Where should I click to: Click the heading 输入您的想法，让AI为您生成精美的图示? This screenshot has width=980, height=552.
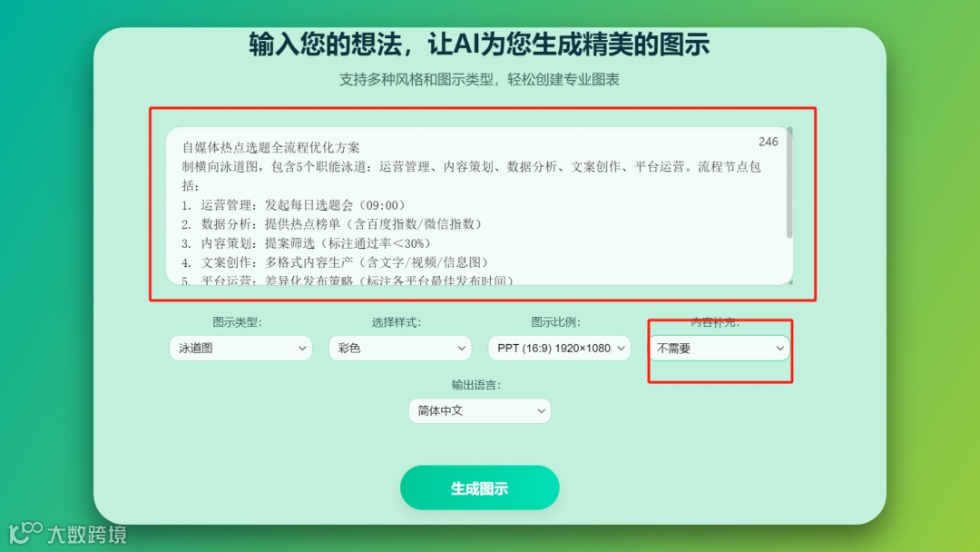tap(479, 44)
